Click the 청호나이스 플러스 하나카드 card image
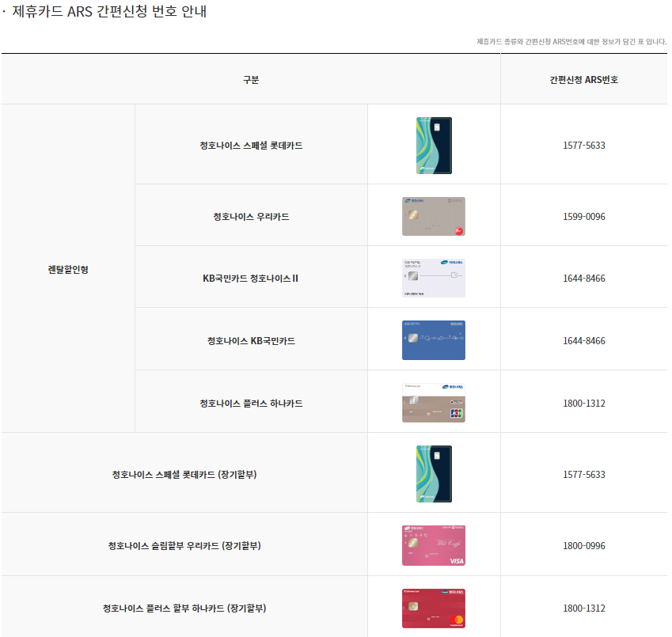The width and height of the screenshot is (672, 637). (x=434, y=403)
